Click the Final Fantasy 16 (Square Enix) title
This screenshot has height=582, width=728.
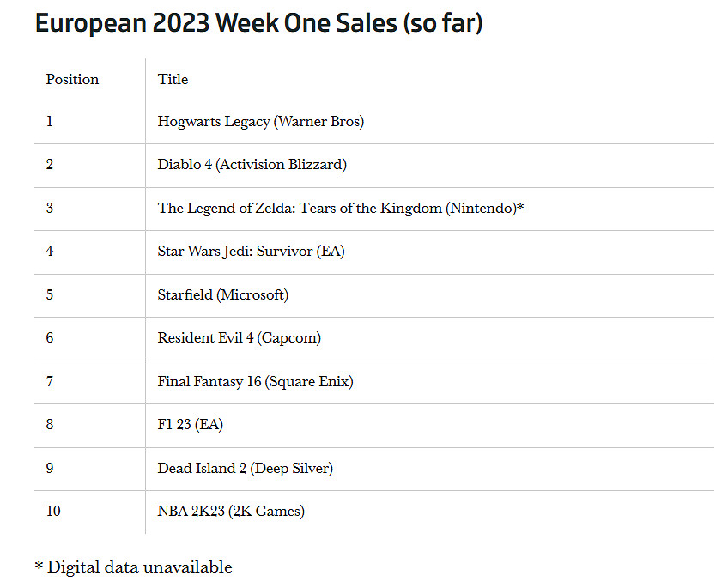(255, 382)
